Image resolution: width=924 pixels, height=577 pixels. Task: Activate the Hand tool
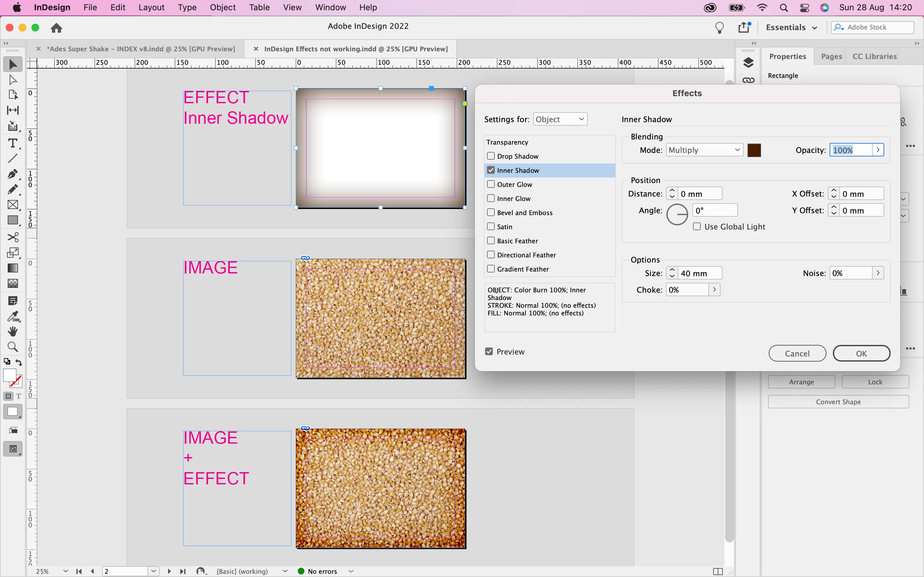pos(13,331)
